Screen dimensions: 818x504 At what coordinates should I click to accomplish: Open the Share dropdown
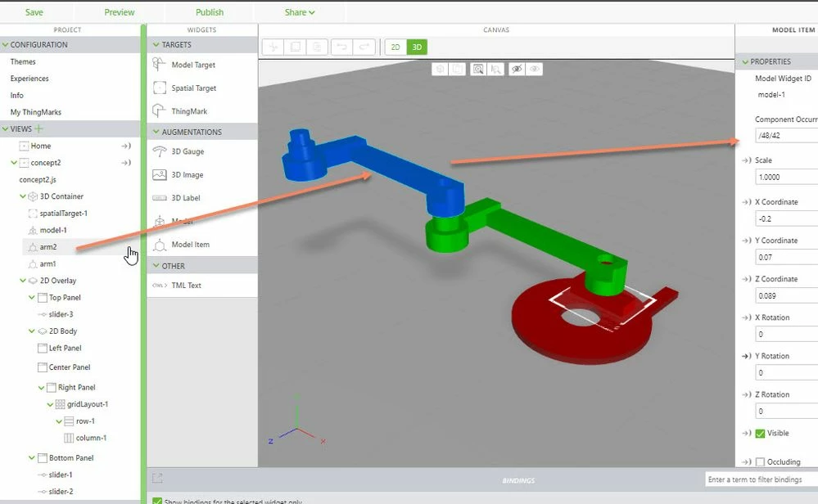pyautogui.click(x=300, y=12)
